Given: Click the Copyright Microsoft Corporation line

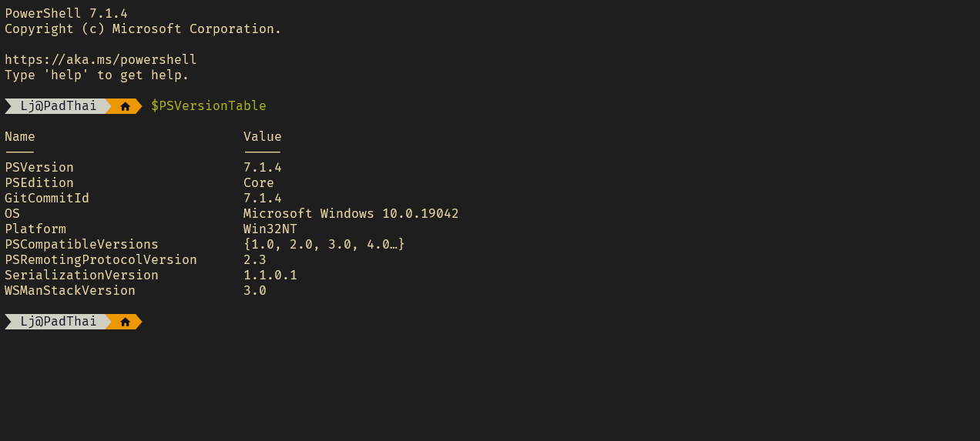Looking at the screenshot, I should pos(143,29).
